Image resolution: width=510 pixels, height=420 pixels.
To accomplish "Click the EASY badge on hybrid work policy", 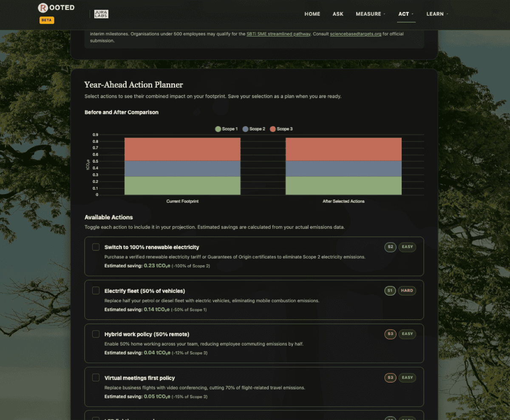I will (407, 334).
